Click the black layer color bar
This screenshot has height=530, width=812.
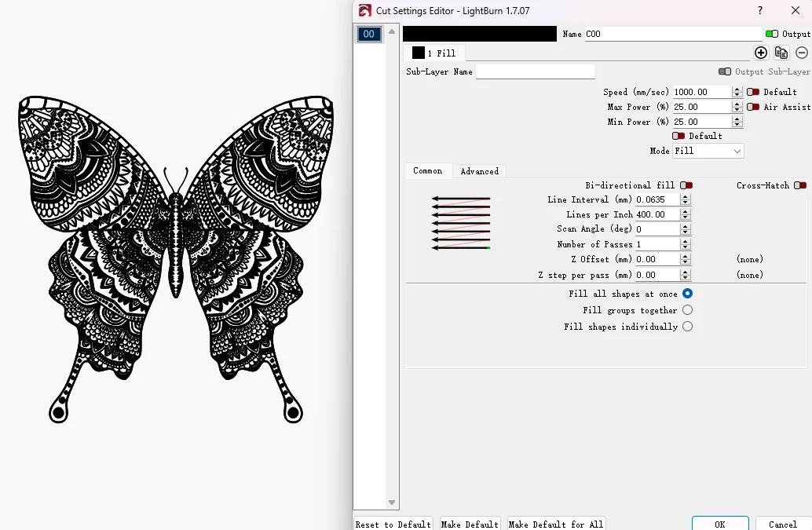(480, 34)
